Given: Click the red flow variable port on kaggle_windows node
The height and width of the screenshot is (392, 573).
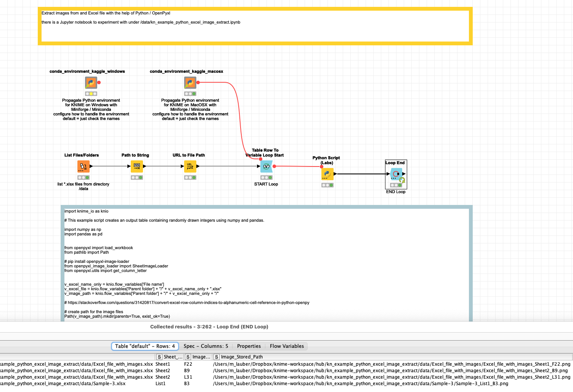Looking at the screenshot, I should [99, 82].
